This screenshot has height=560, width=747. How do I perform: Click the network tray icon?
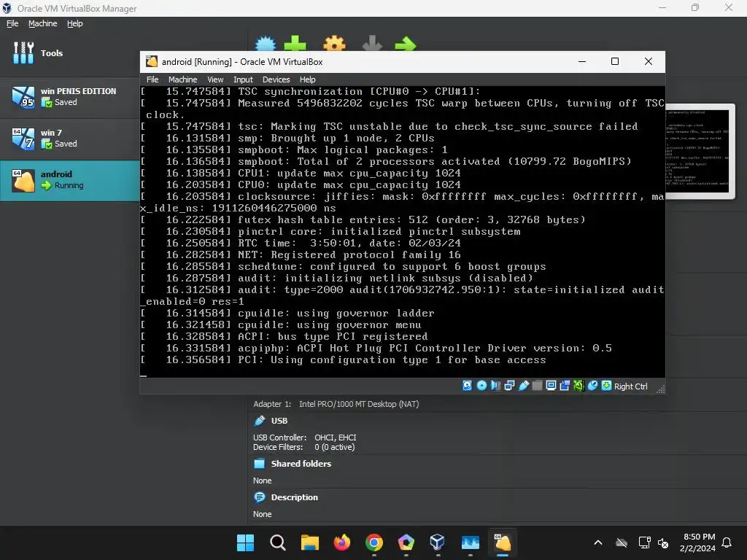pyautogui.click(x=644, y=542)
